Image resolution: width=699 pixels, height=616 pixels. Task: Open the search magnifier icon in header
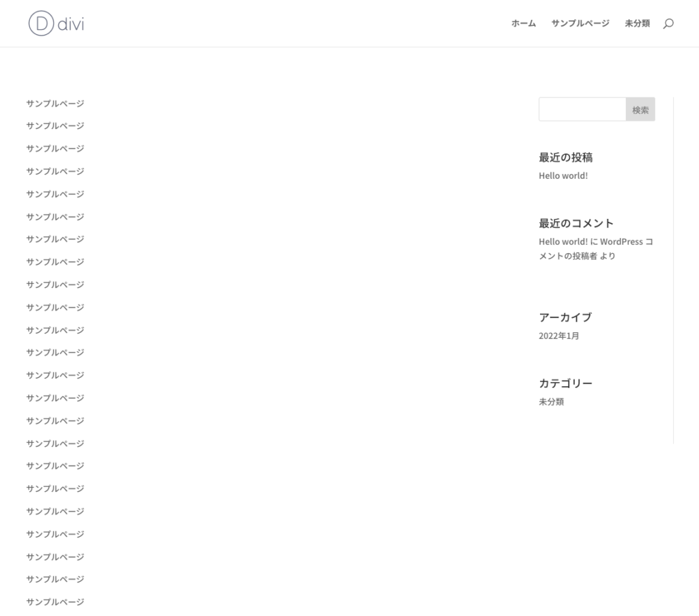(x=668, y=23)
